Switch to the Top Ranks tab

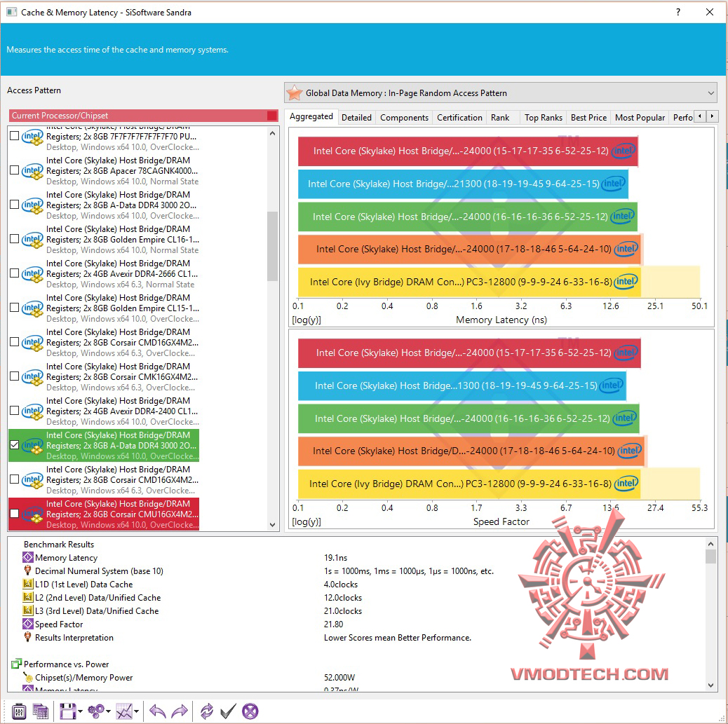point(544,118)
